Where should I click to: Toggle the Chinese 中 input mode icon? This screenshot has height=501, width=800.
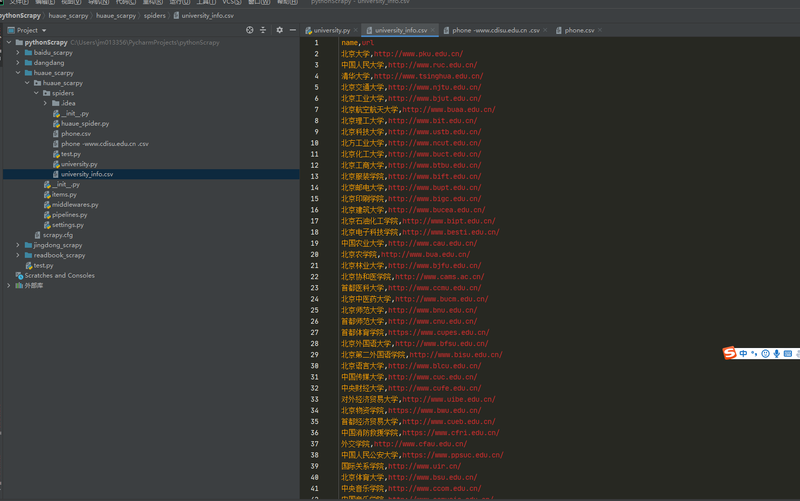click(x=743, y=354)
